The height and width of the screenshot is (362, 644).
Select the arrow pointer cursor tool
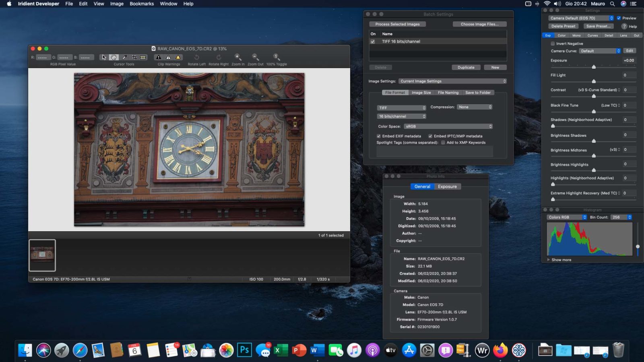104,57
